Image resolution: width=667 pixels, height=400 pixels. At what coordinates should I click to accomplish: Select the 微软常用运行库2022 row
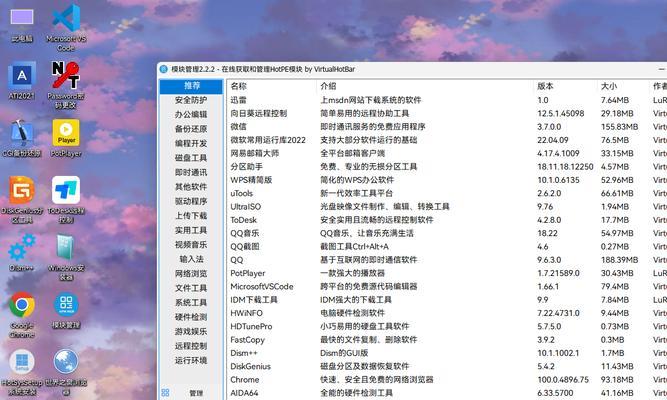point(447,140)
